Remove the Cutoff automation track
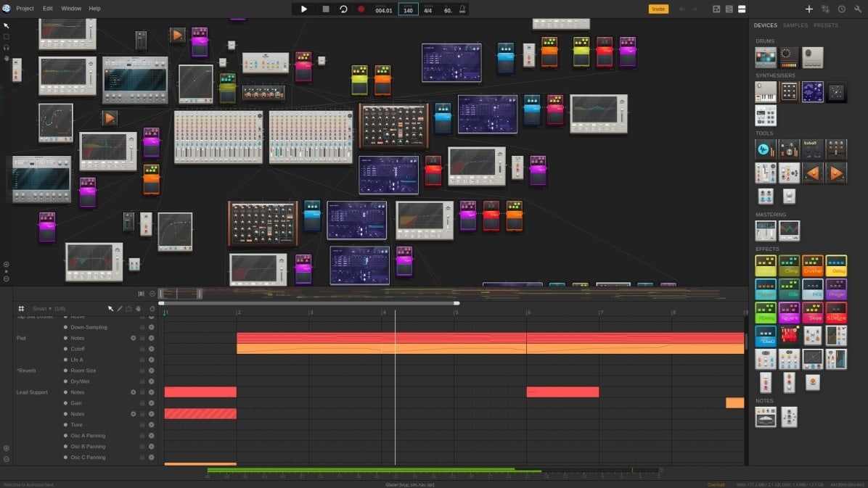Screen dimensions: 868x488 click(x=151, y=349)
